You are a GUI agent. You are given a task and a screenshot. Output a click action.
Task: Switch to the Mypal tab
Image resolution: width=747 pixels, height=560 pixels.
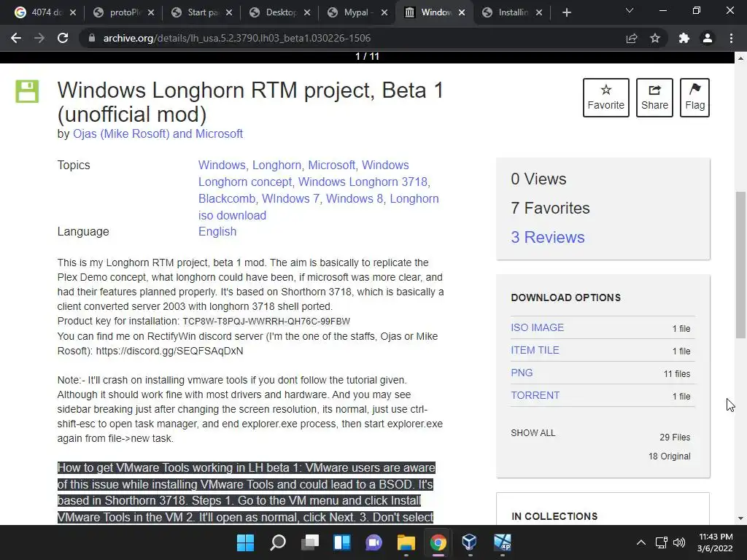(352, 12)
